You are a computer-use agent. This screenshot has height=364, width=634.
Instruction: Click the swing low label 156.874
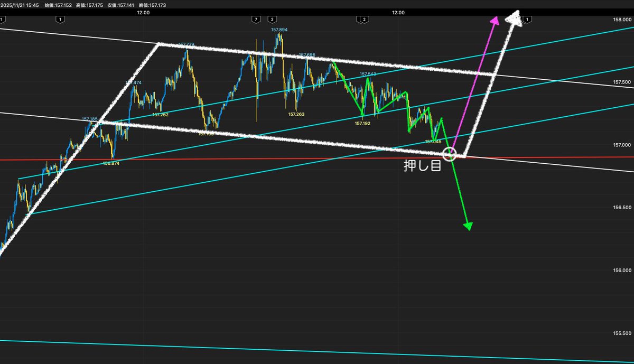[x=110, y=164]
